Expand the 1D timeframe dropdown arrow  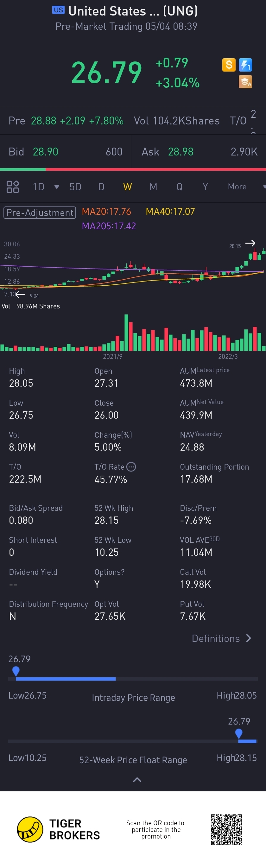click(57, 187)
